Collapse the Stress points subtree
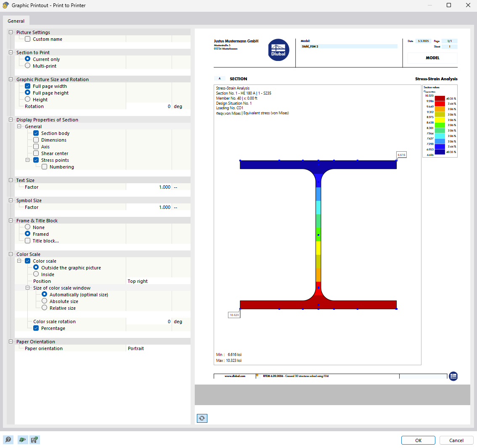The width and height of the screenshot is (477, 448). 27,160
